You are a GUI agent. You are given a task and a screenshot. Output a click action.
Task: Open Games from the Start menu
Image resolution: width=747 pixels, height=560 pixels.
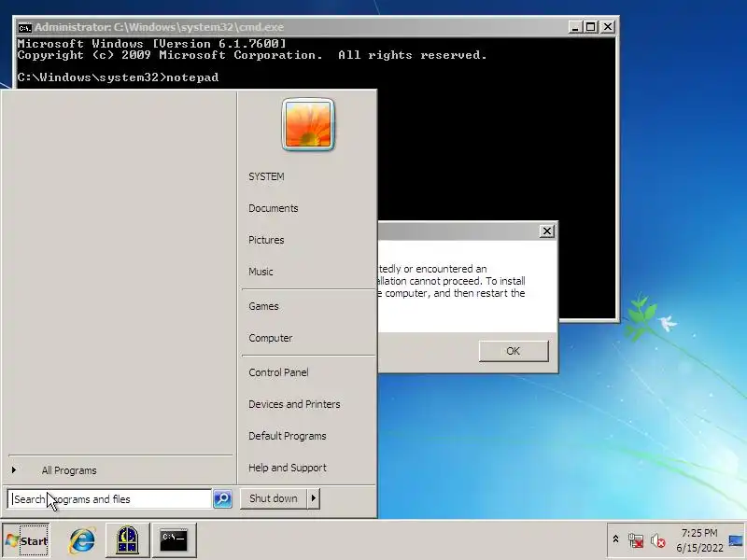[x=263, y=306]
